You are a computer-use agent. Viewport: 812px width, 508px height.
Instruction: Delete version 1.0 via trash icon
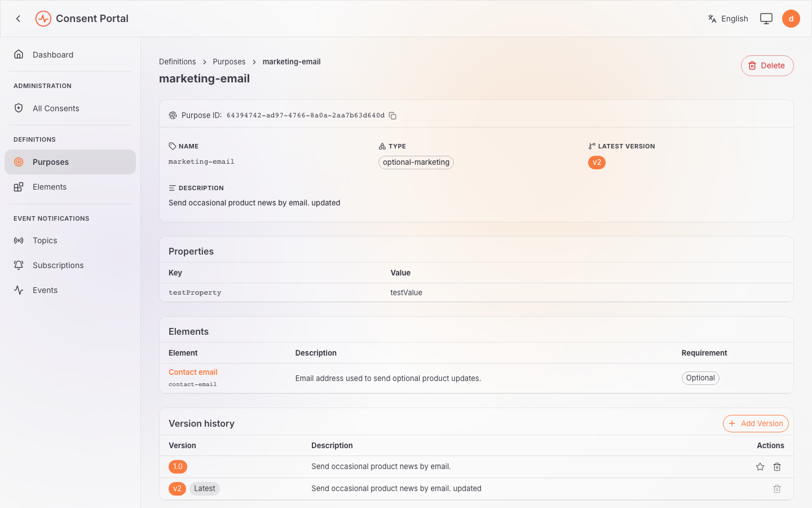(777, 467)
